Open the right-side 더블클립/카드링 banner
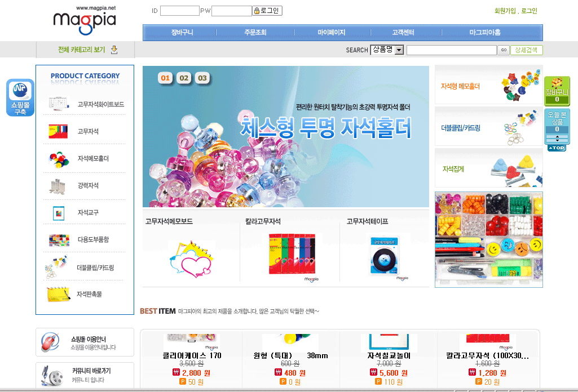 pos(489,126)
